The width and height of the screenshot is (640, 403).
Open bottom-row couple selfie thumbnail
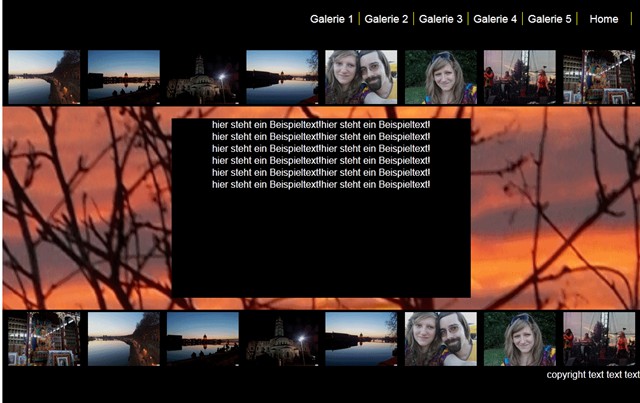pyautogui.click(x=441, y=339)
